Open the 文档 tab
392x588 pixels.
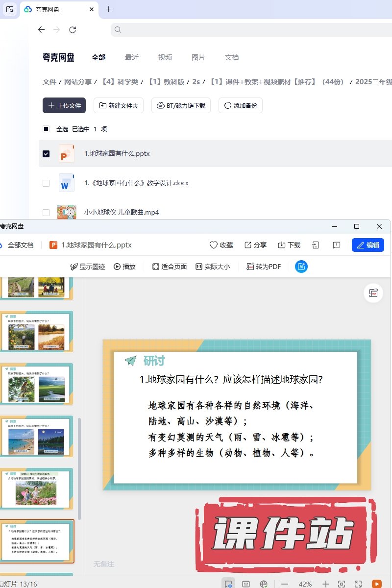[x=232, y=57]
